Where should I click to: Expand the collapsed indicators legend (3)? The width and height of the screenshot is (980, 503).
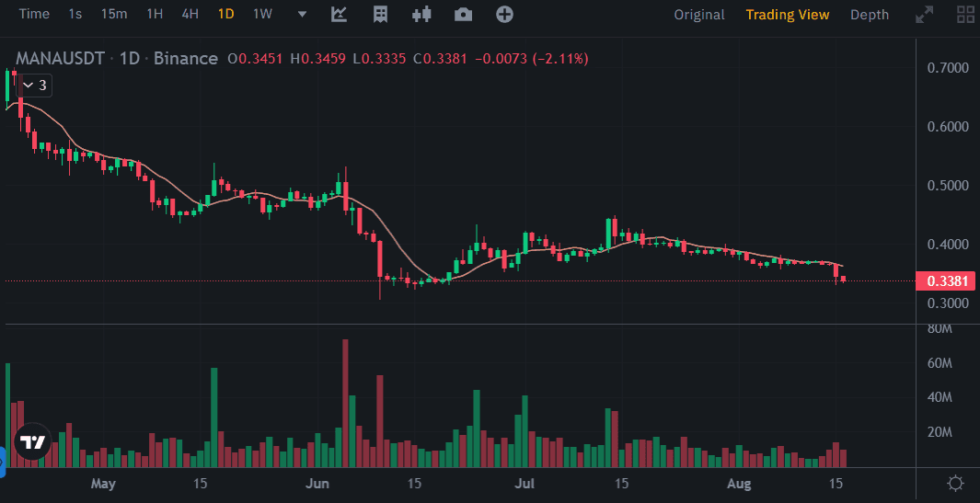[x=35, y=85]
